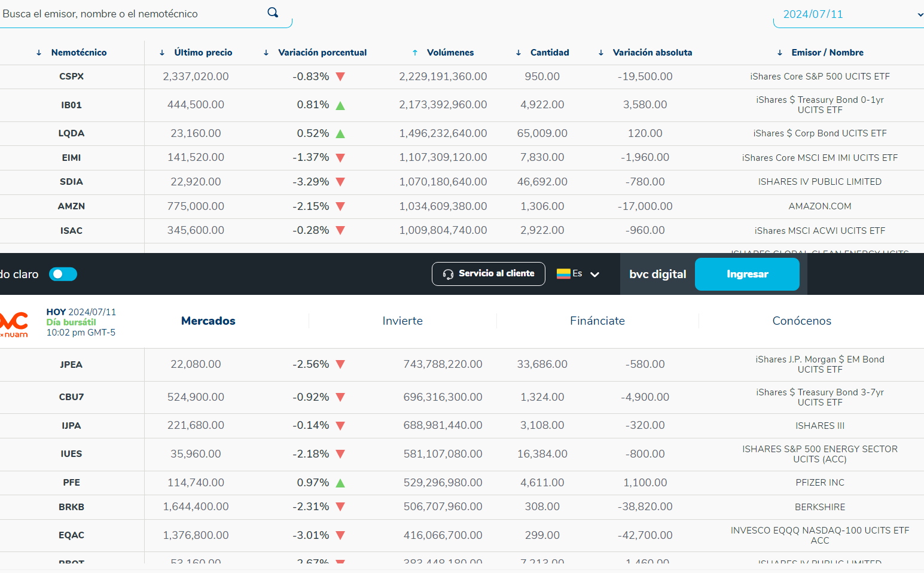This screenshot has width=924, height=573.
Task: Click the price 2,337,020.00
Action: click(x=196, y=77)
